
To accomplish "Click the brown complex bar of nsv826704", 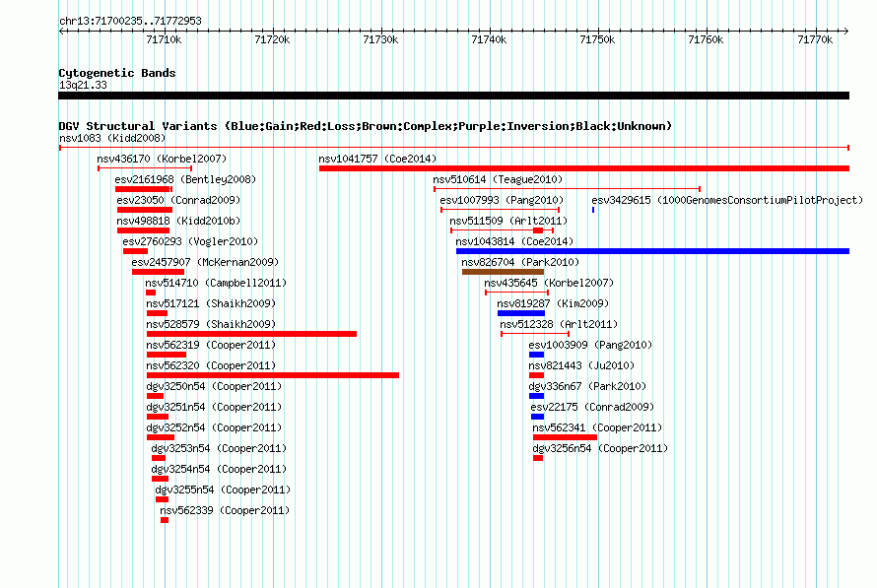I will coord(503,272).
